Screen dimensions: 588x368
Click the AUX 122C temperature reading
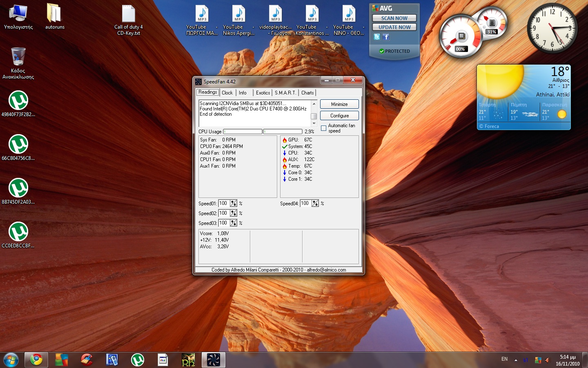[x=298, y=159]
